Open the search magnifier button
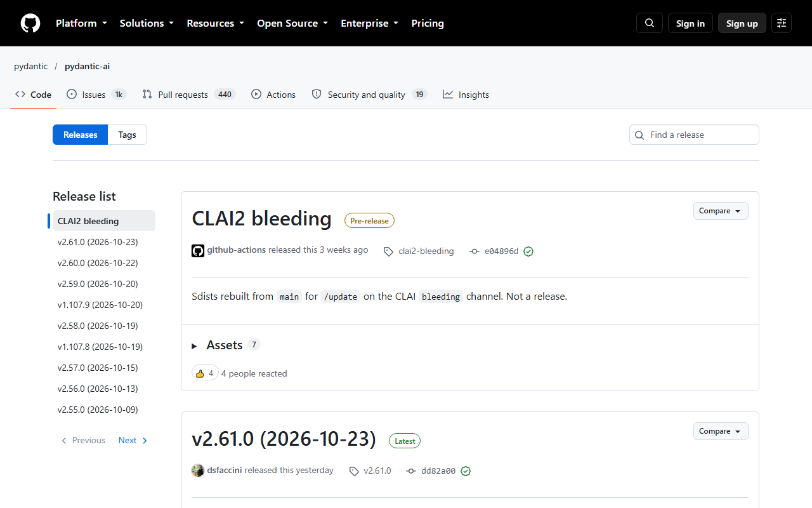 (650, 23)
